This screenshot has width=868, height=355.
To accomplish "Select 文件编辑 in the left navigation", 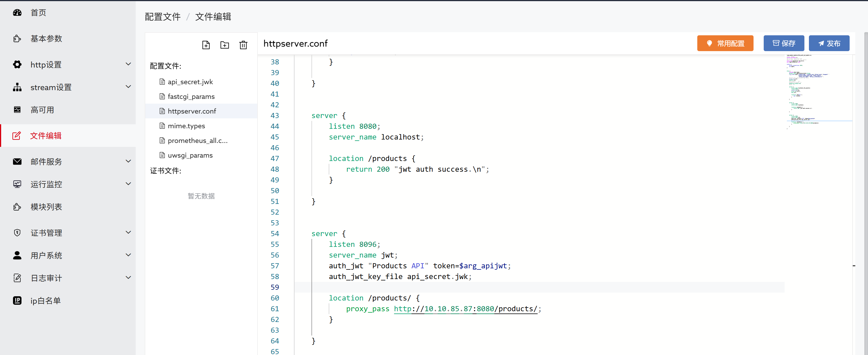I will pos(46,136).
